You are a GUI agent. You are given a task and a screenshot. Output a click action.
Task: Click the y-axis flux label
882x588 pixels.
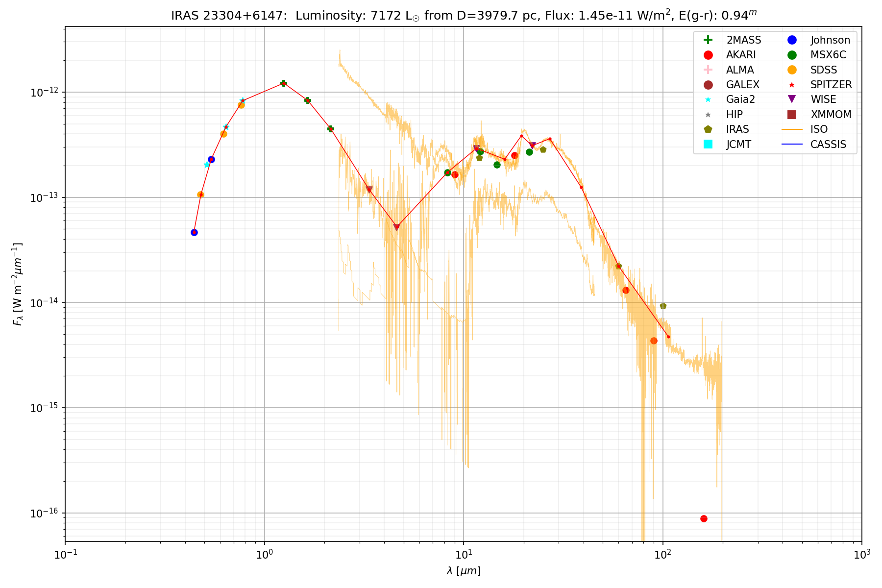18,284
